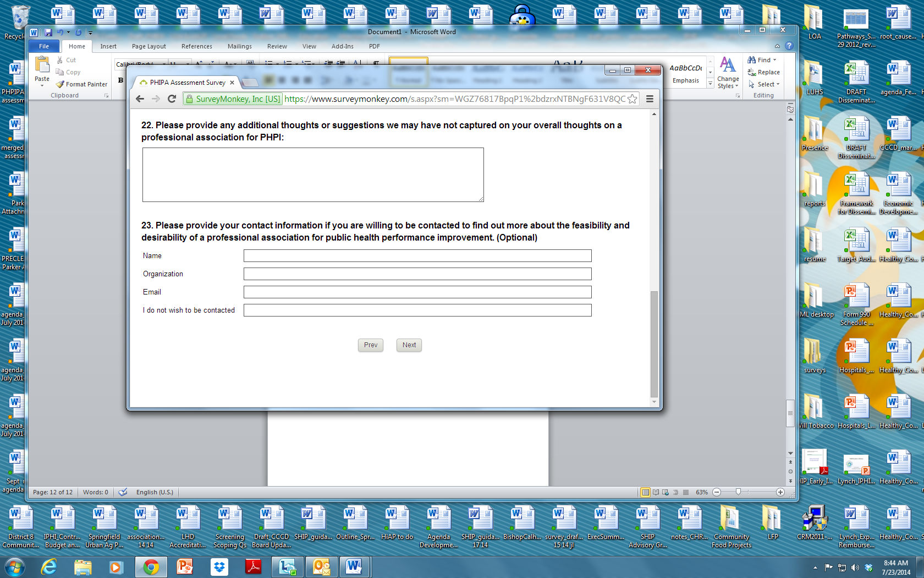
Task: Zoom in with the plus button in Word
Action: pyautogui.click(x=780, y=492)
